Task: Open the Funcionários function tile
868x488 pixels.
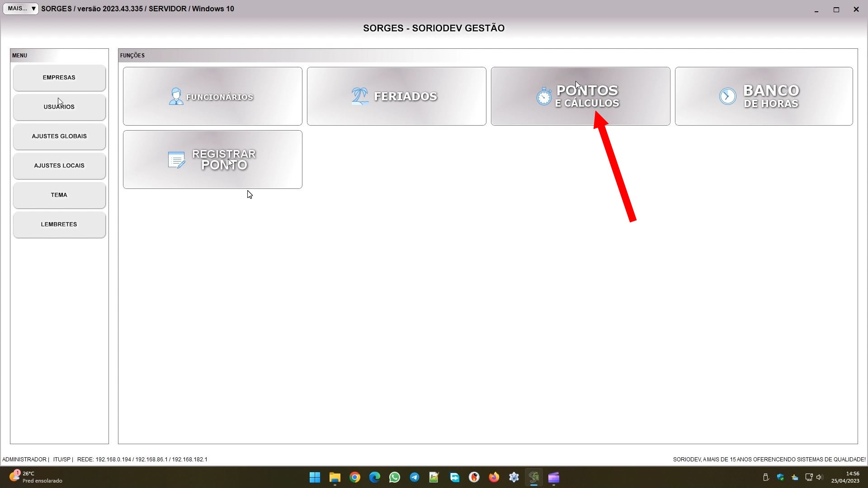Action: 212,96
